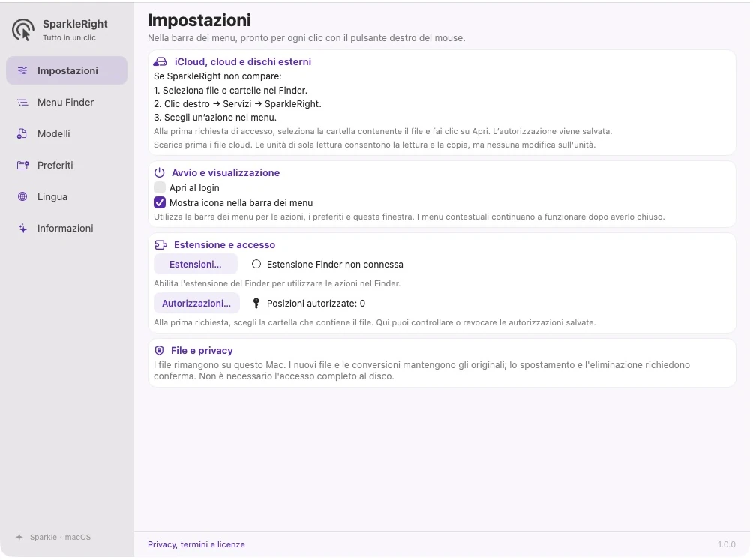756x560 pixels.
Task: Click the sparkle icon next to Sparkle · macOS
Action: click(19, 537)
